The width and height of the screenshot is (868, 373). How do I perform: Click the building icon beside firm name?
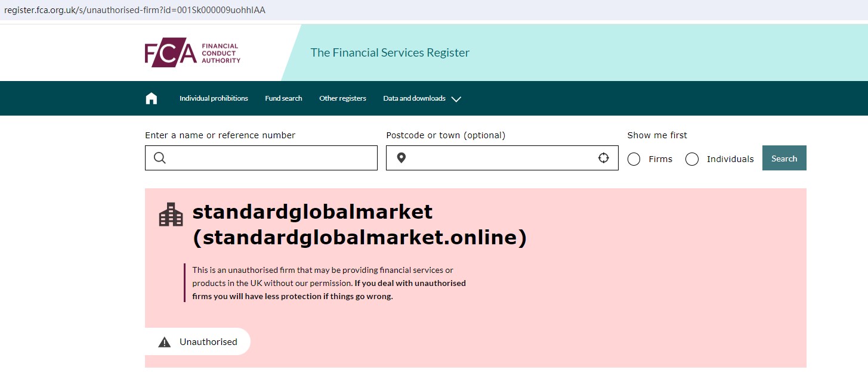point(171,215)
